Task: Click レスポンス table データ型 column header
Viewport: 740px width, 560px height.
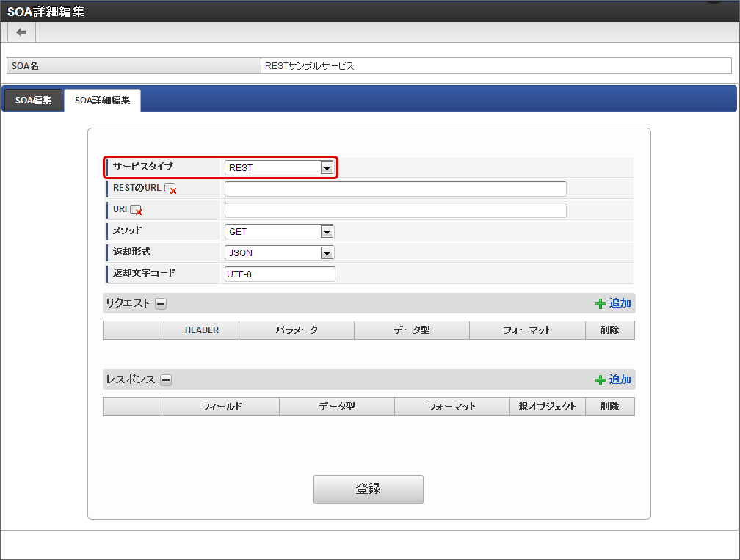Action: (x=337, y=407)
